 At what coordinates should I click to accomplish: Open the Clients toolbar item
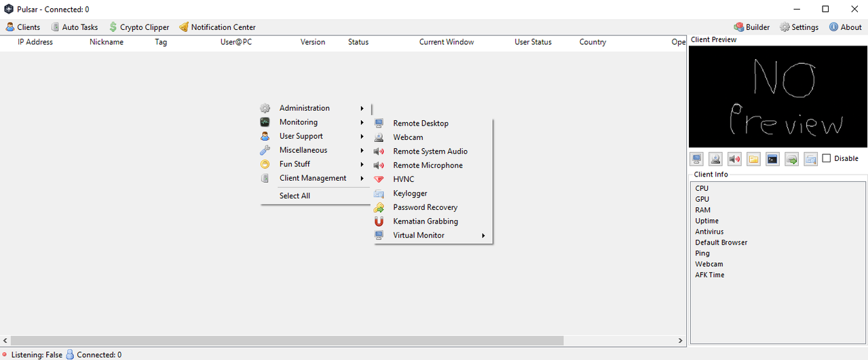23,27
